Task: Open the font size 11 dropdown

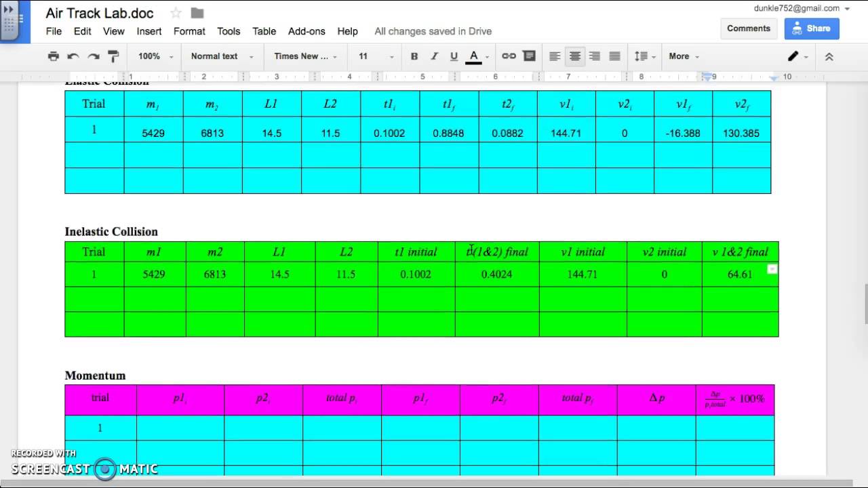Action: coord(375,56)
